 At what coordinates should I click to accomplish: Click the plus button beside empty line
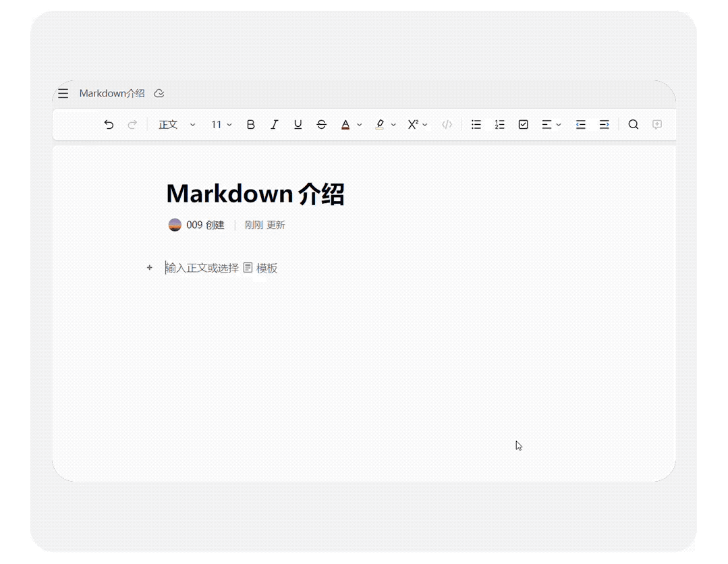pyautogui.click(x=150, y=268)
